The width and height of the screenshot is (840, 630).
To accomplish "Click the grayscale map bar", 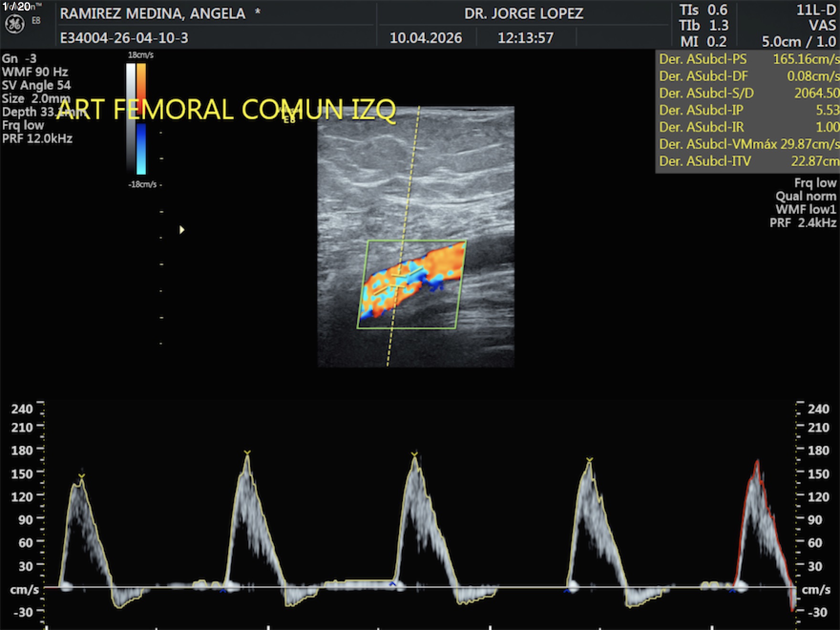I will (x=131, y=117).
